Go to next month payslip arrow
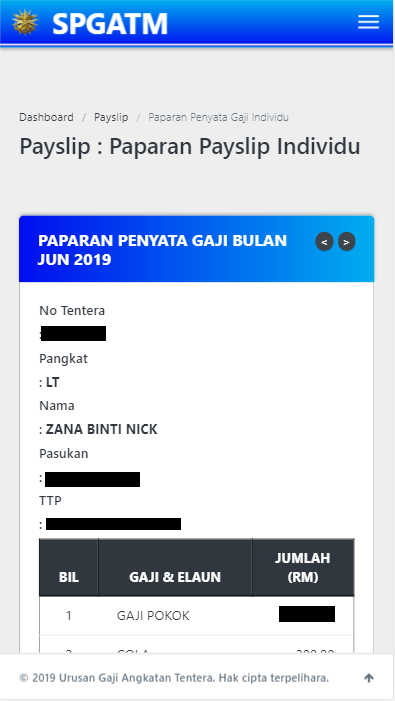395x701 pixels. coord(347,242)
